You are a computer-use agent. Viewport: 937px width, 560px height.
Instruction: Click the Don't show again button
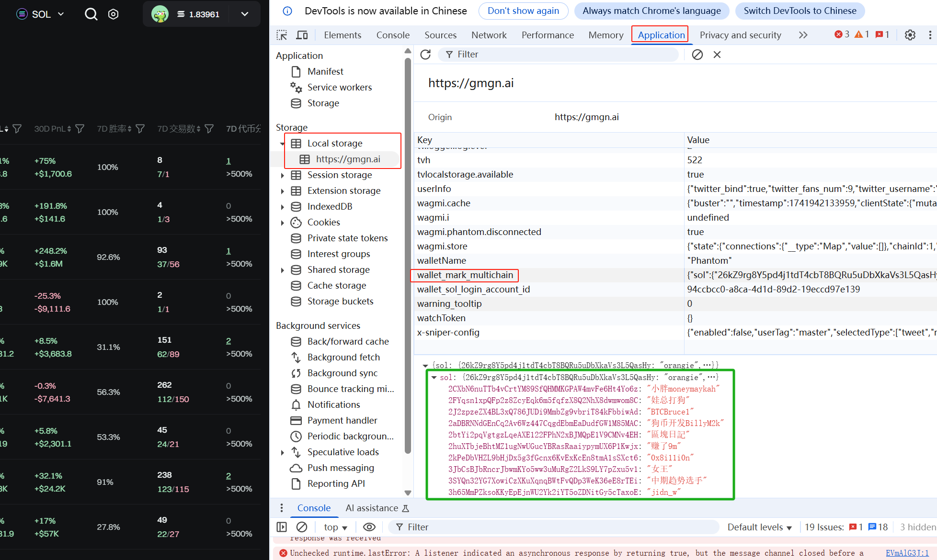pyautogui.click(x=523, y=11)
